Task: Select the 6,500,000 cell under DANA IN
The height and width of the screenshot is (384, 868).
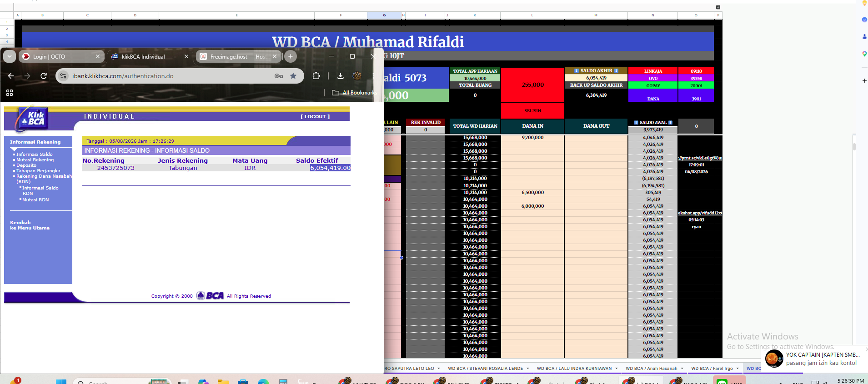Action: click(532, 193)
